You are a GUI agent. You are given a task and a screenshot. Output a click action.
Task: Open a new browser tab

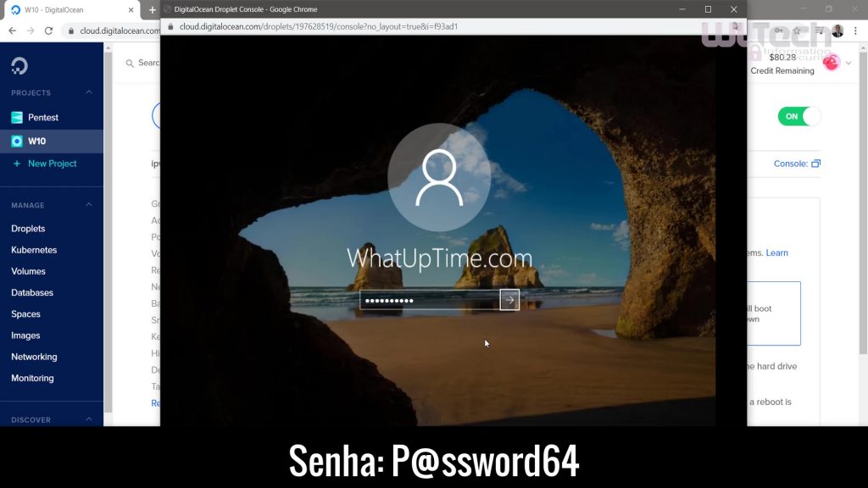click(152, 10)
